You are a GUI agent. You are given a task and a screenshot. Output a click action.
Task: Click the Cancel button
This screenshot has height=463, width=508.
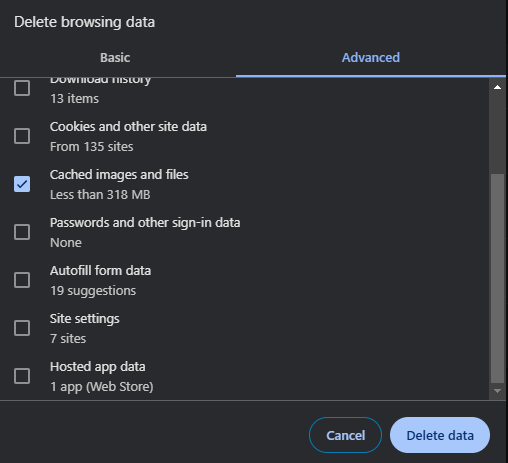click(345, 435)
